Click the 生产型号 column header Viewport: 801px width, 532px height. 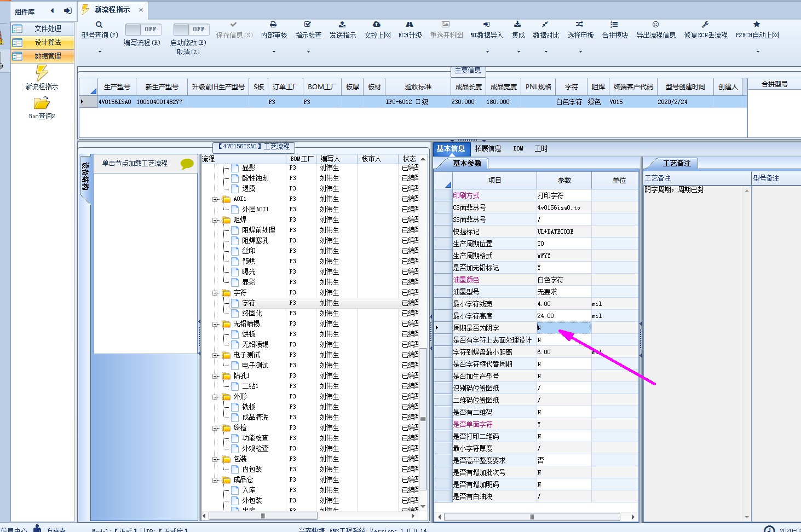click(x=117, y=86)
